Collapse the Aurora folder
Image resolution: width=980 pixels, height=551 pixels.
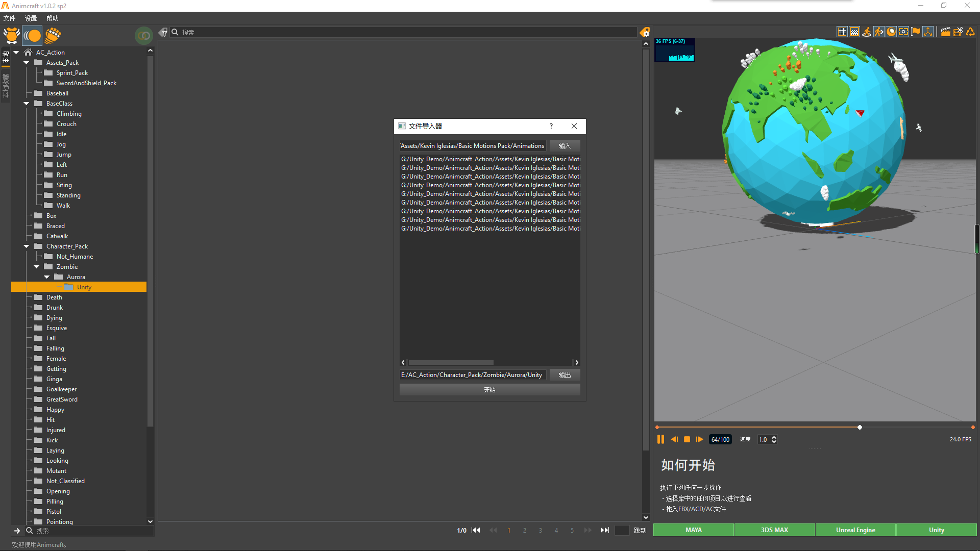tap(46, 277)
